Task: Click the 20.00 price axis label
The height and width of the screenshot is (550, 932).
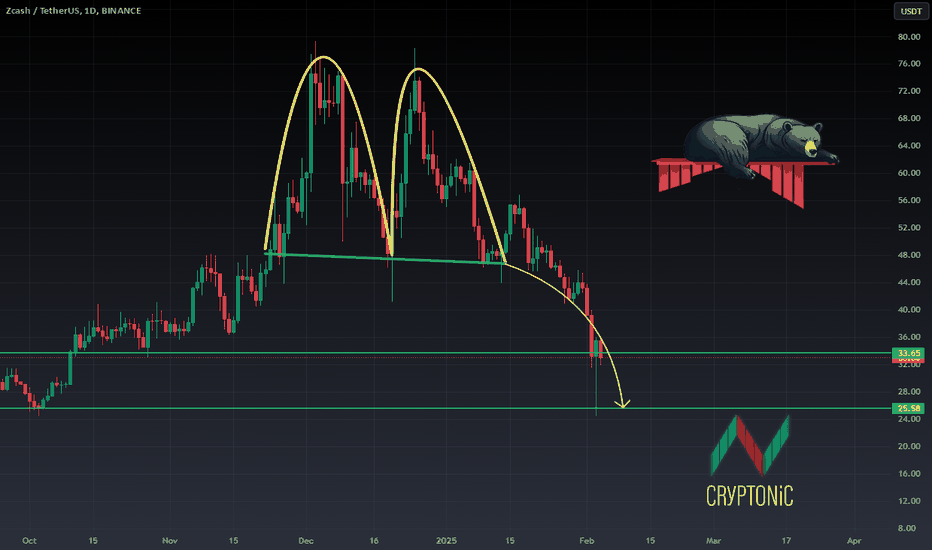Action: coord(909,447)
